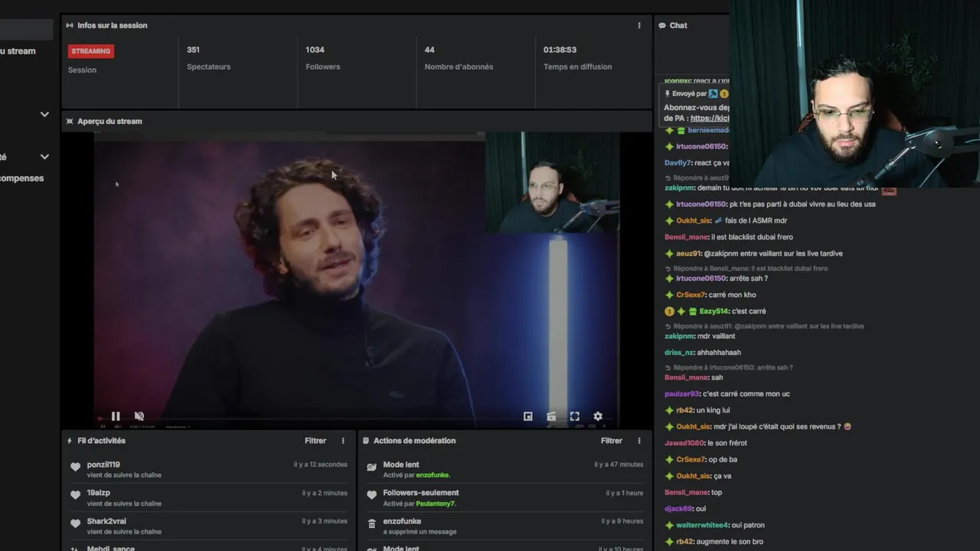Open stream preview in fullscreen
Screen dimensions: 980x551
pyautogui.click(x=574, y=416)
